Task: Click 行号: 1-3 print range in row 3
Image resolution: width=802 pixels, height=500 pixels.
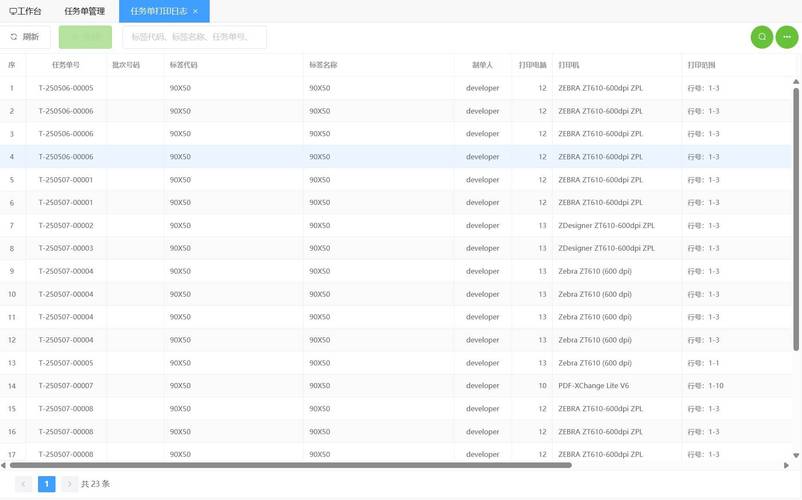Action: click(x=703, y=134)
